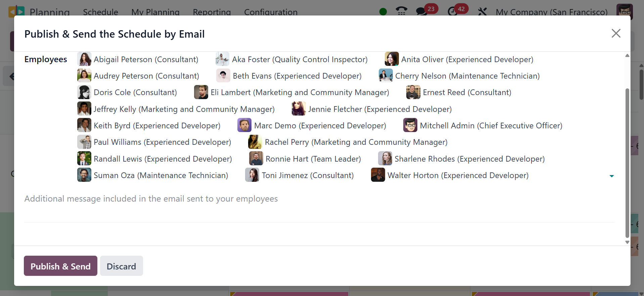Click the dialog vertical scrollbar thumb

click(x=627, y=161)
